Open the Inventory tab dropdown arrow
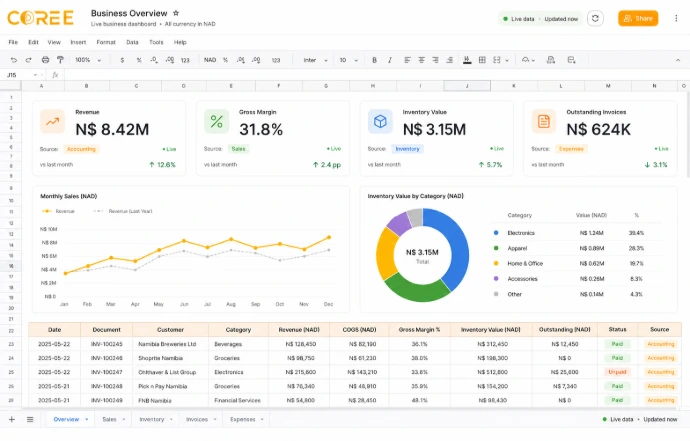690x441 pixels. pos(171,419)
